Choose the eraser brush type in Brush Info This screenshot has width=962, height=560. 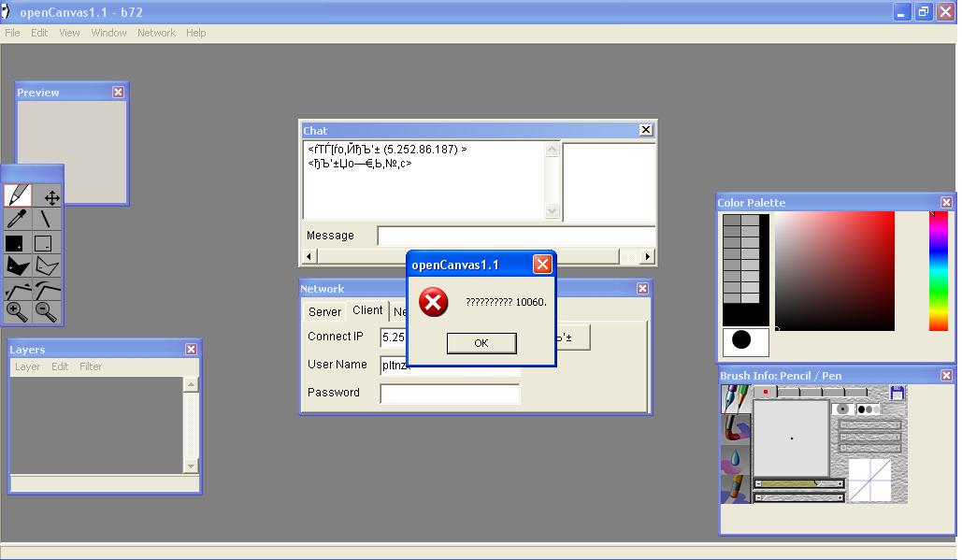tap(735, 489)
